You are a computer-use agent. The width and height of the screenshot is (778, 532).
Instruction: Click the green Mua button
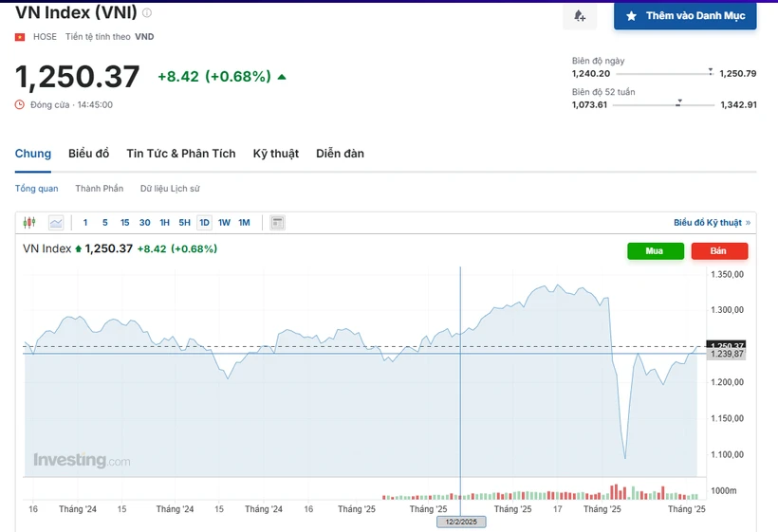(656, 251)
